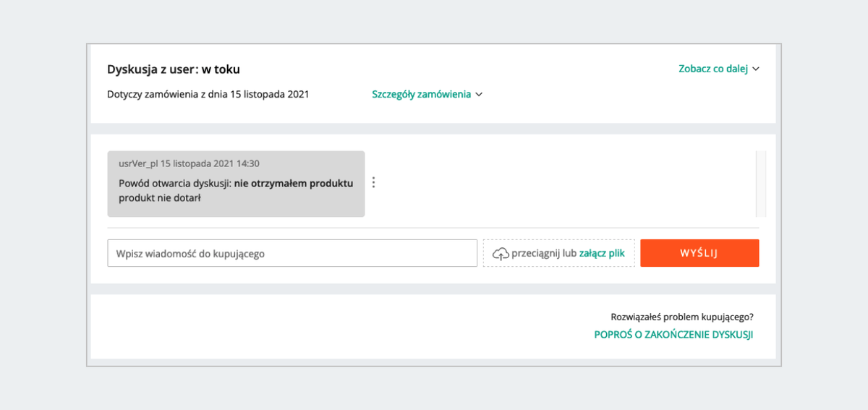This screenshot has height=410, width=868.
Task: Show Szczegóły zamówienia order details
Action: (x=421, y=94)
